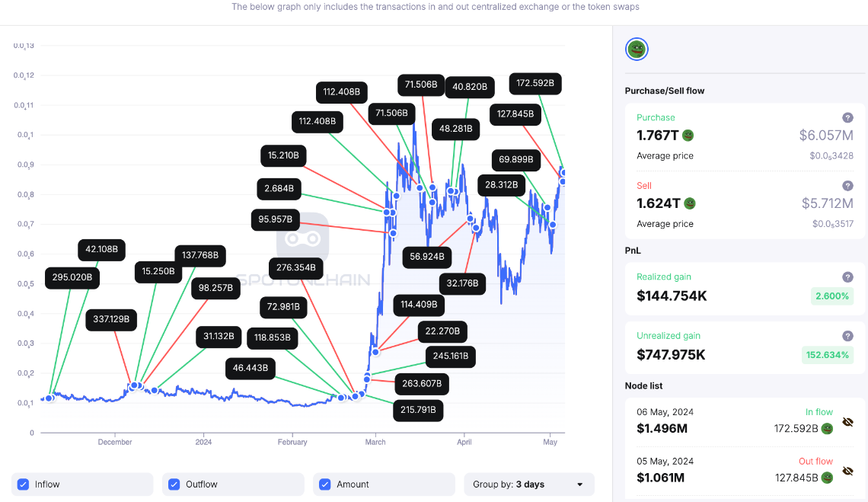Click the Pepe token avatar icon
The width and height of the screenshot is (868, 502).
coord(636,50)
